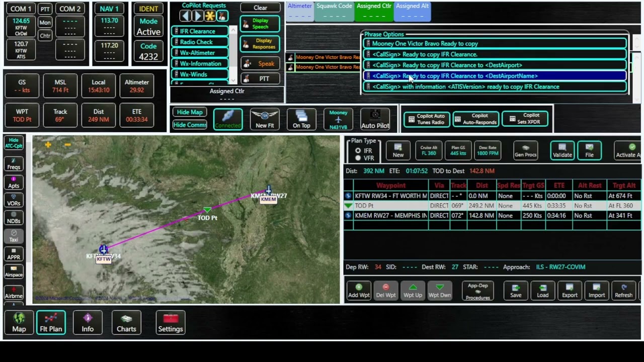
Task: Export the flight plan
Action: [x=570, y=291]
